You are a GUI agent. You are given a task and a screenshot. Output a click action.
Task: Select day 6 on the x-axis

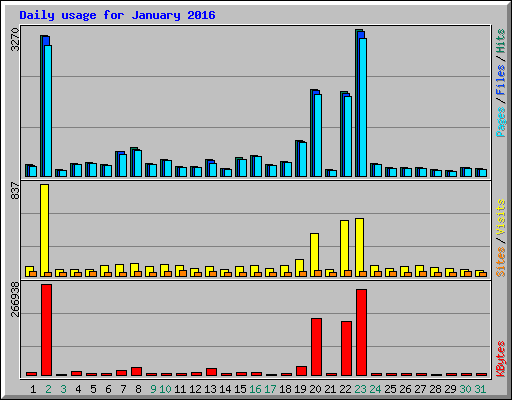(x=108, y=389)
